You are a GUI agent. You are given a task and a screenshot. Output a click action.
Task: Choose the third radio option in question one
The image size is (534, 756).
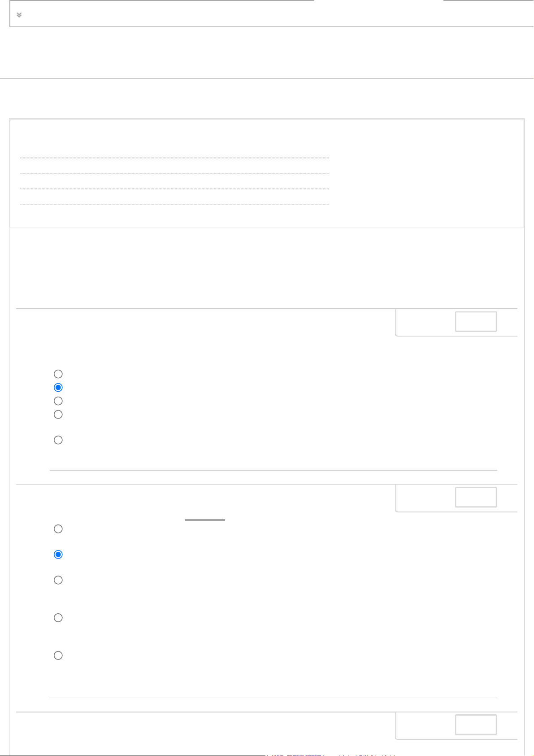[x=58, y=401]
